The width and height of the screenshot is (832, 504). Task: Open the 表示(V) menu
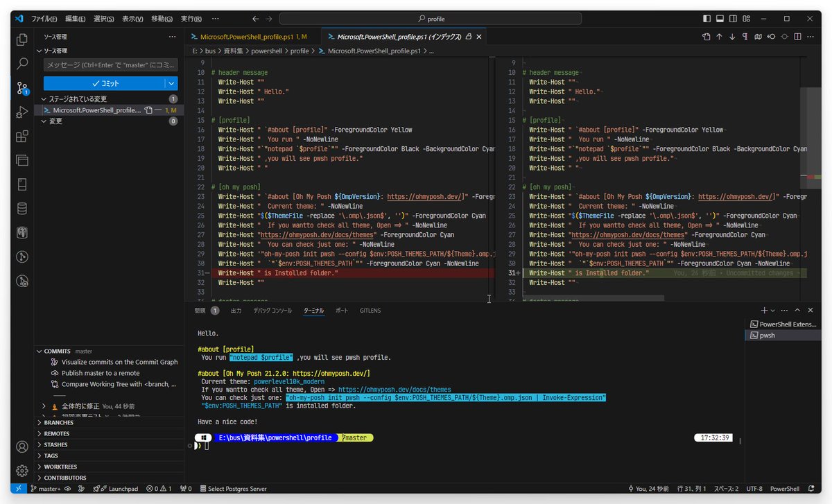point(132,19)
